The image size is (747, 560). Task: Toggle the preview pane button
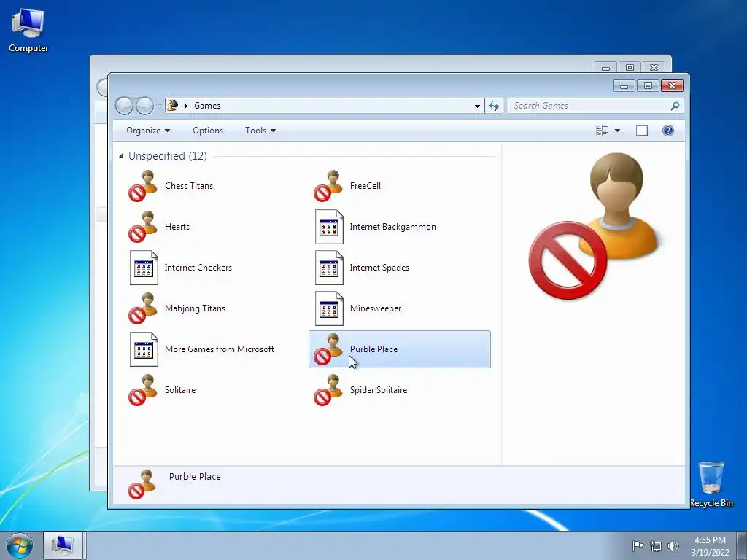coord(642,131)
